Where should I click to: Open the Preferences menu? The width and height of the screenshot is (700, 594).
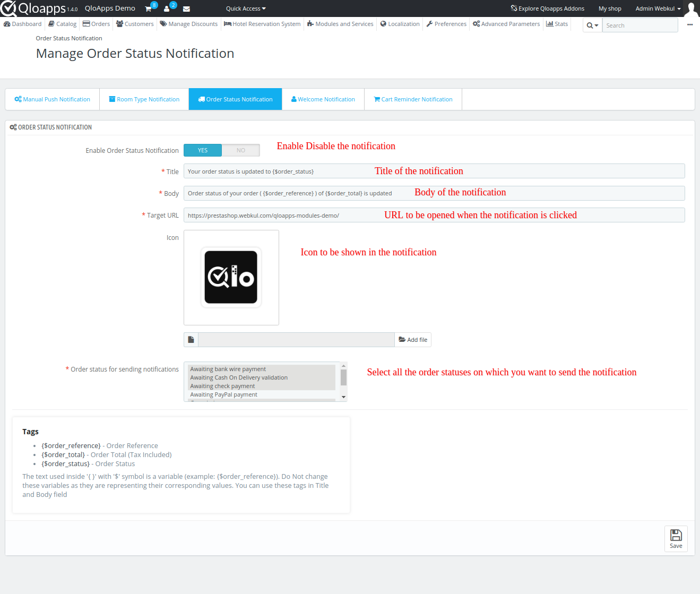[x=446, y=24]
